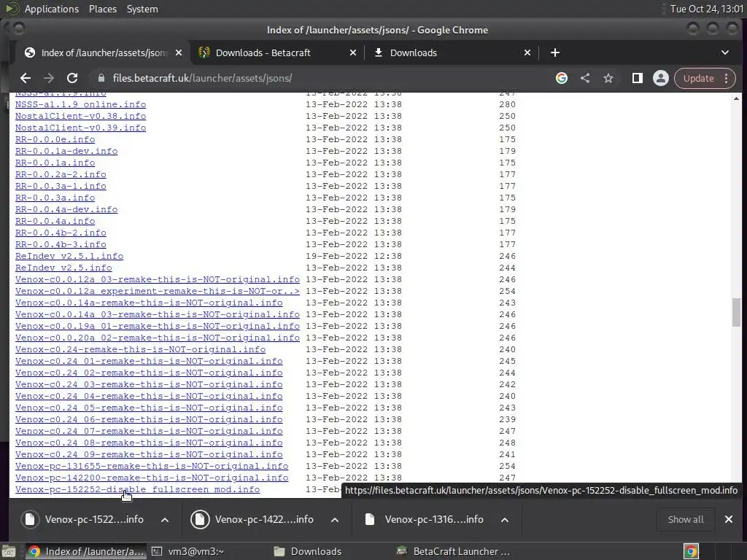Close the Downloads - Betacraft tab
Screen dimensions: 747x560
[x=353, y=52]
